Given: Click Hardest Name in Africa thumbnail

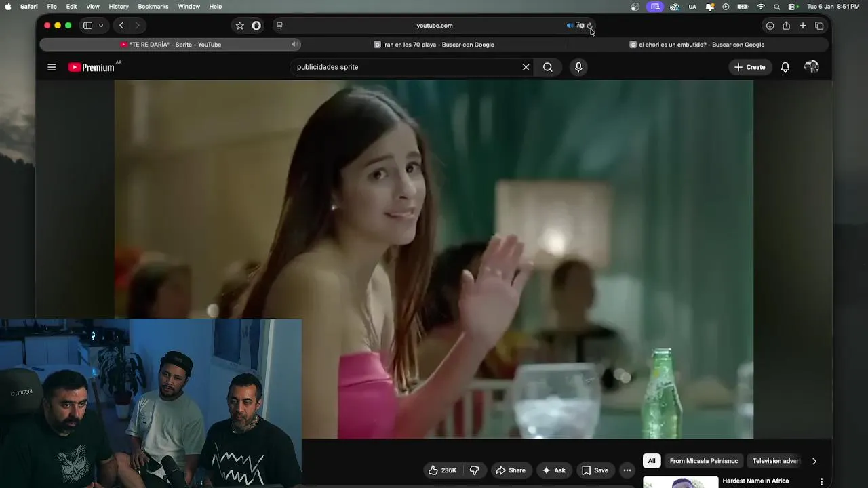Looking at the screenshot, I should coord(680,482).
